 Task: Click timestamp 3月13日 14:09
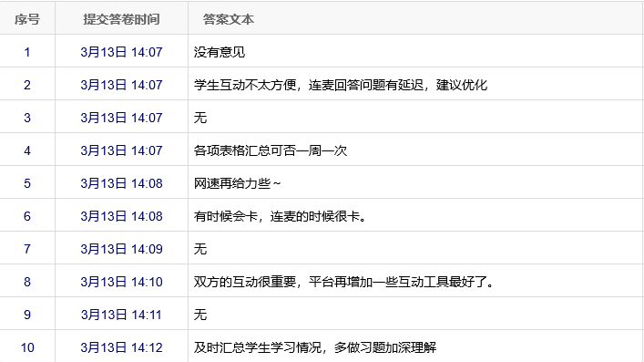[x=121, y=249]
